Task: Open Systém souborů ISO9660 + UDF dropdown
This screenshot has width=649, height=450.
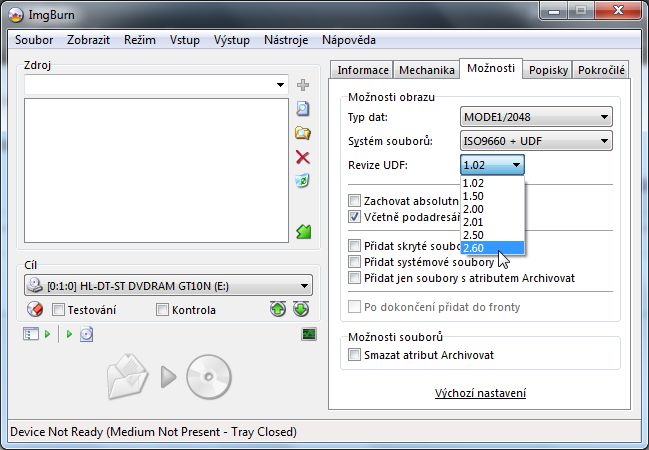Action: [536, 141]
